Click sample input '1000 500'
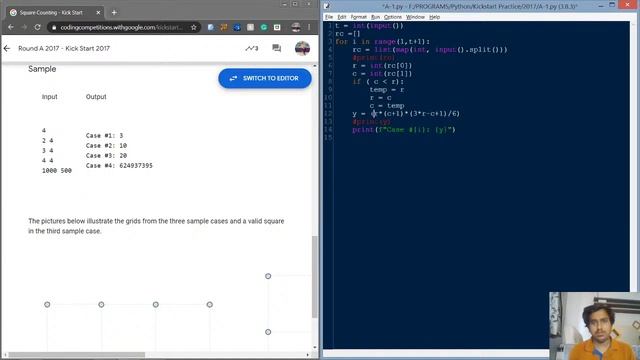 (x=57, y=171)
